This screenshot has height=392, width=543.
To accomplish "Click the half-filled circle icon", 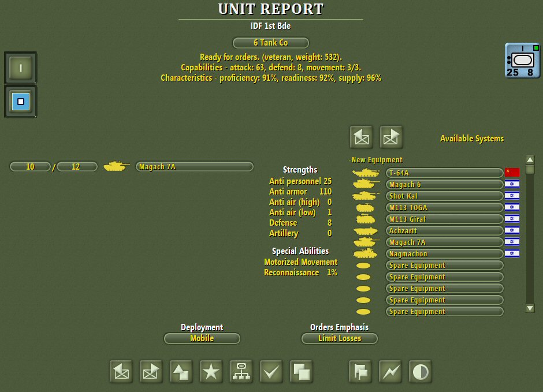I will click(421, 372).
